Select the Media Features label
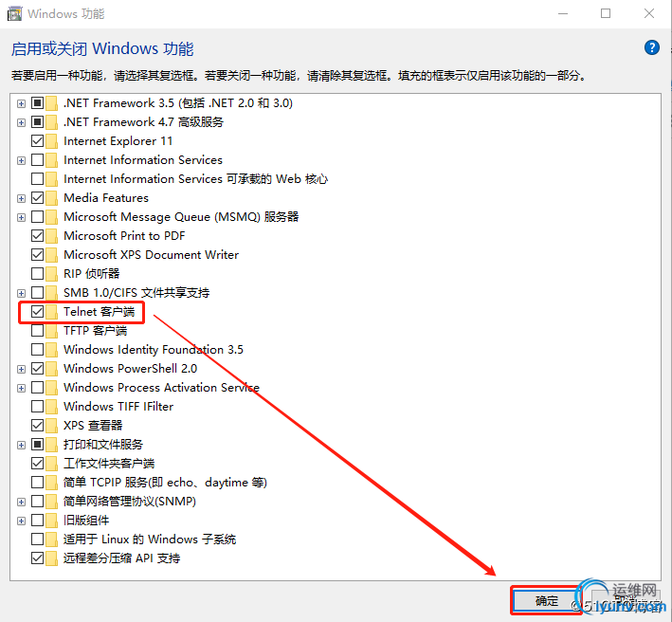This screenshot has width=672, height=622. click(106, 197)
